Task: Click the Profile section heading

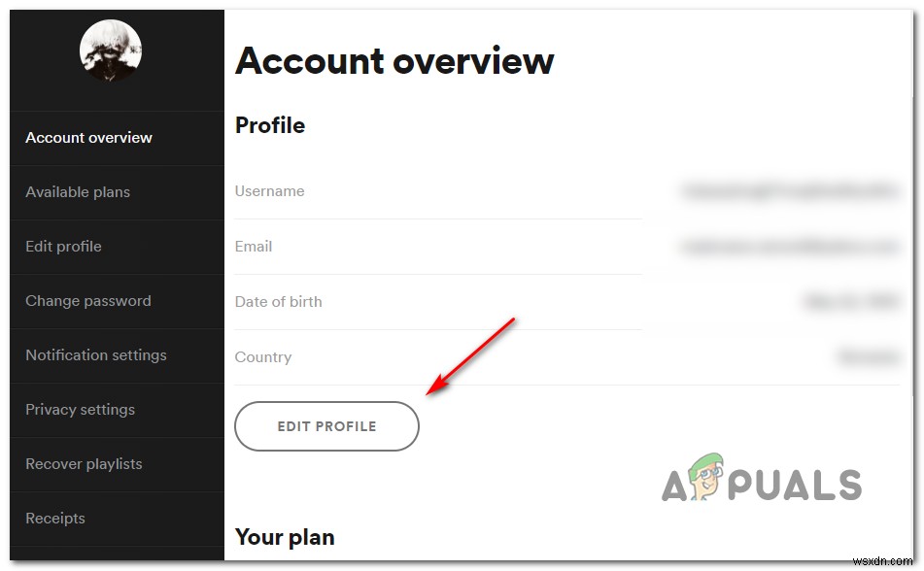Action: [x=269, y=125]
